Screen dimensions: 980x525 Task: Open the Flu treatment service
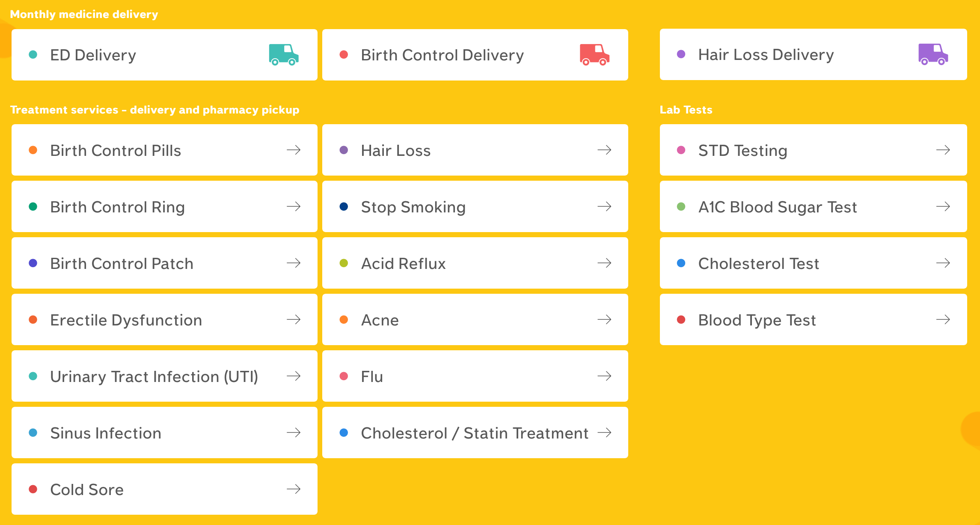click(x=475, y=376)
